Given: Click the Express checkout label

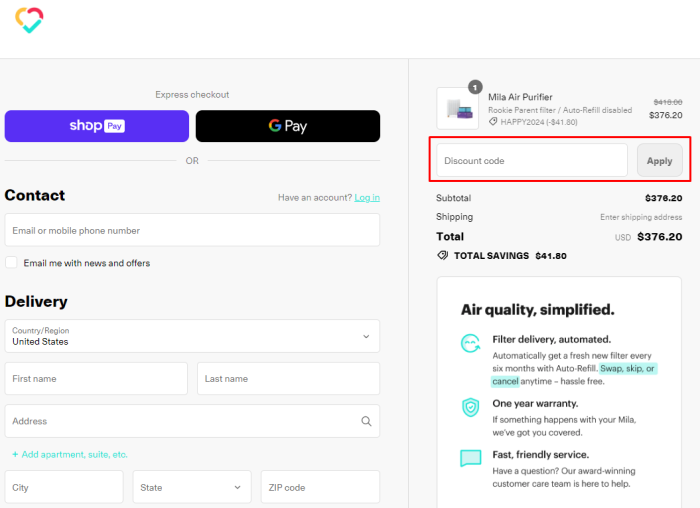Looking at the screenshot, I should tap(192, 95).
